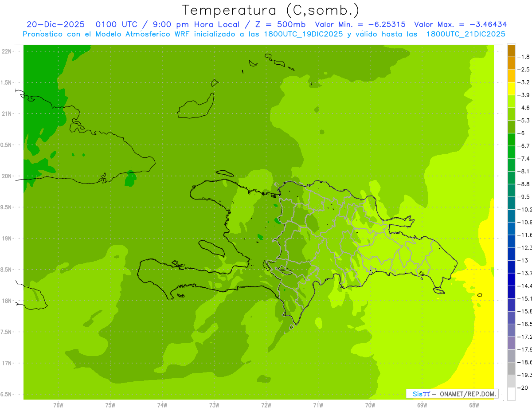The image size is (532, 411).
Task: Click the '-7.4' colorbar label
Action: point(524,159)
